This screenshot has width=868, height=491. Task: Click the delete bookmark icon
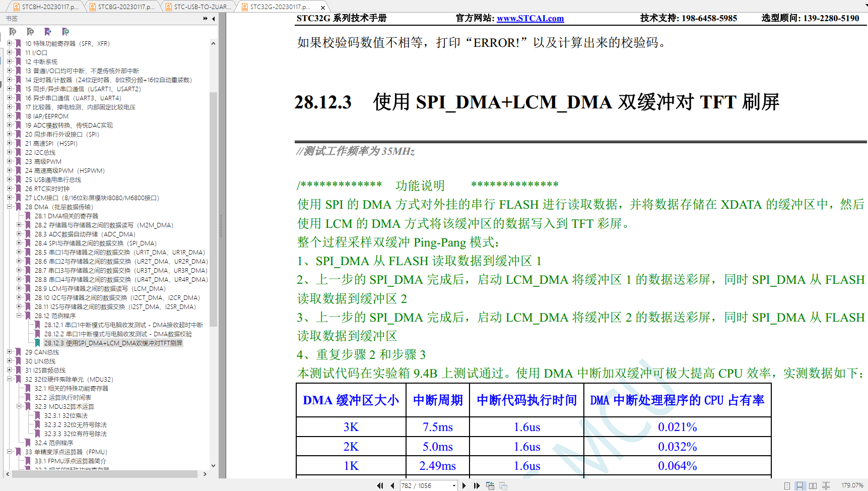pyautogui.click(x=13, y=32)
